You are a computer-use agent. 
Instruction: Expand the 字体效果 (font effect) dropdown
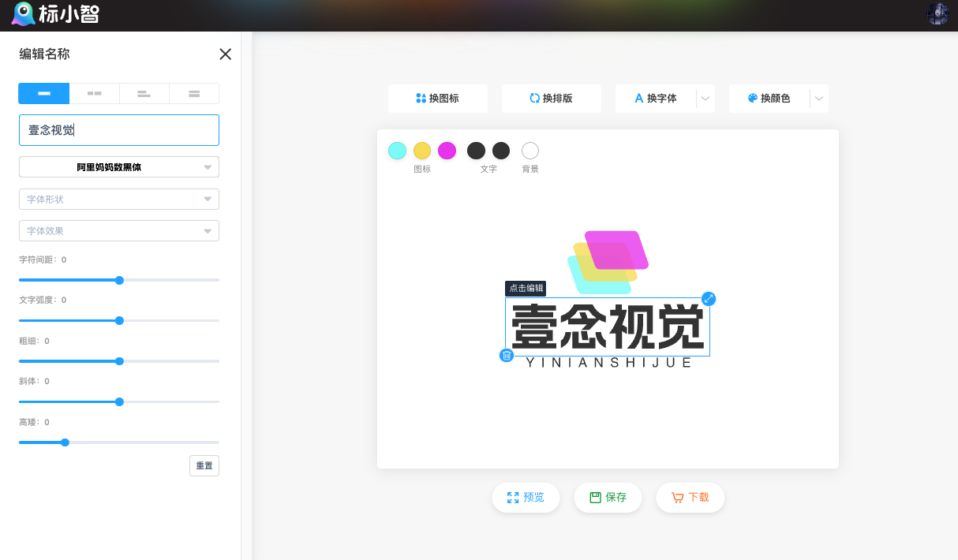[x=118, y=230]
